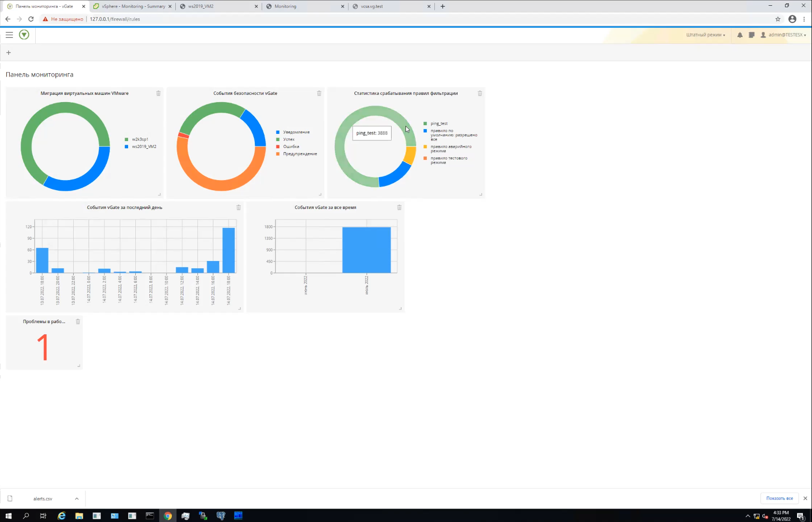Image resolution: width=812 pixels, height=522 pixels.
Task: Toggle the w2k3sp1 legend series
Action: point(137,139)
